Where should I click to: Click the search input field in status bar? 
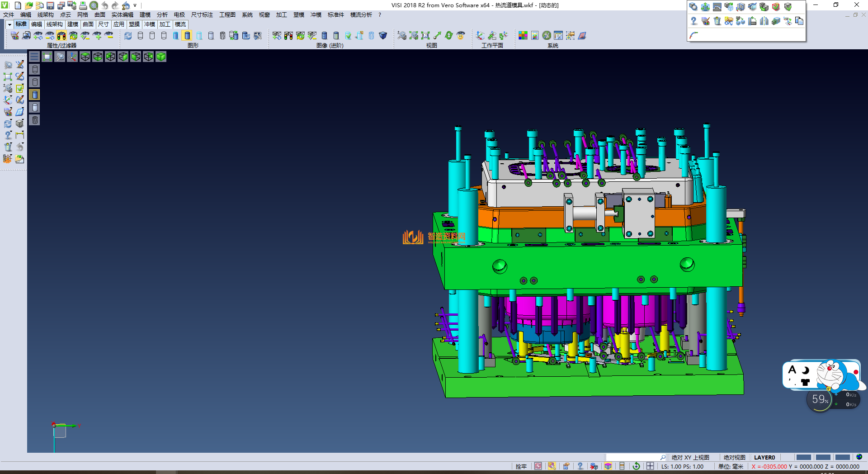pyautogui.click(x=633, y=457)
